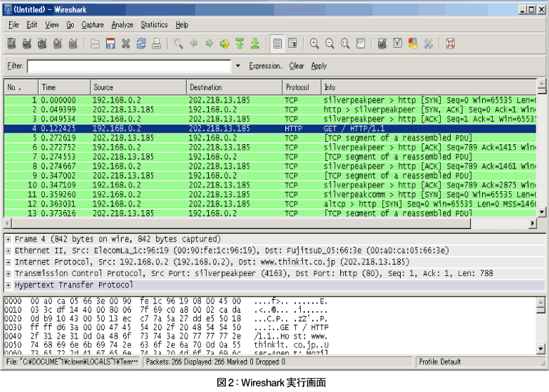Click packet list horizontal scrollbar right arrow
The width and height of the screenshot is (549, 392).
click(533, 223)
